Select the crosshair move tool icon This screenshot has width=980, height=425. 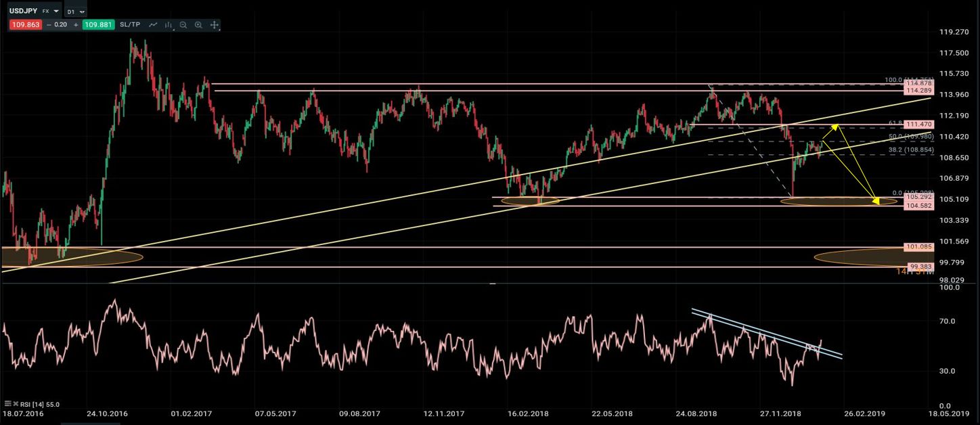click(215, 25)
